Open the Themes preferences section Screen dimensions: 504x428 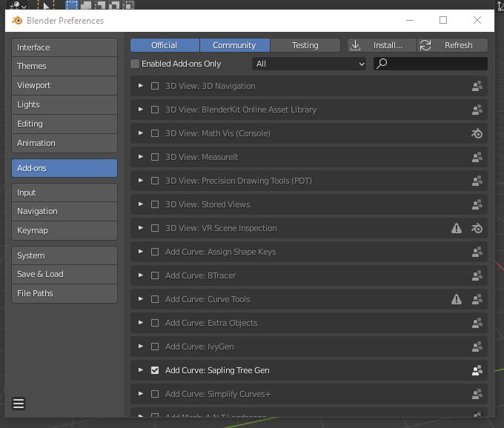(x=64, y=66)
